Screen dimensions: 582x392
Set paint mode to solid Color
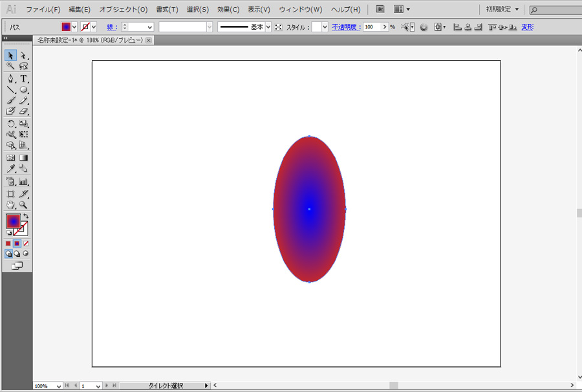click(x=8, y=243)
